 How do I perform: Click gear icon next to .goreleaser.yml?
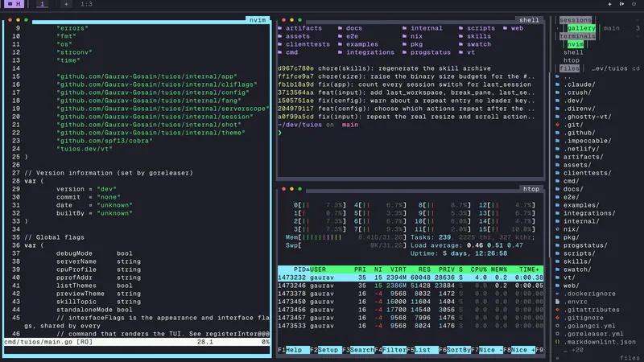click(557, 334)
